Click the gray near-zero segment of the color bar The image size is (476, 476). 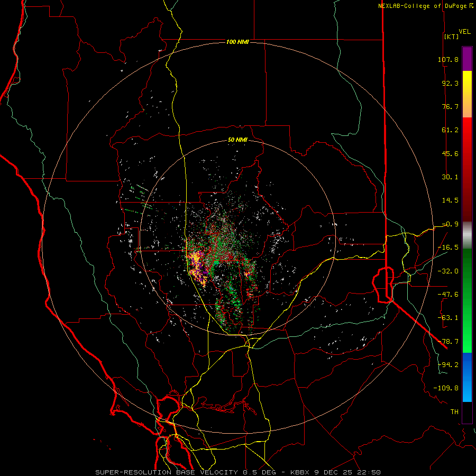click(467, 235)
